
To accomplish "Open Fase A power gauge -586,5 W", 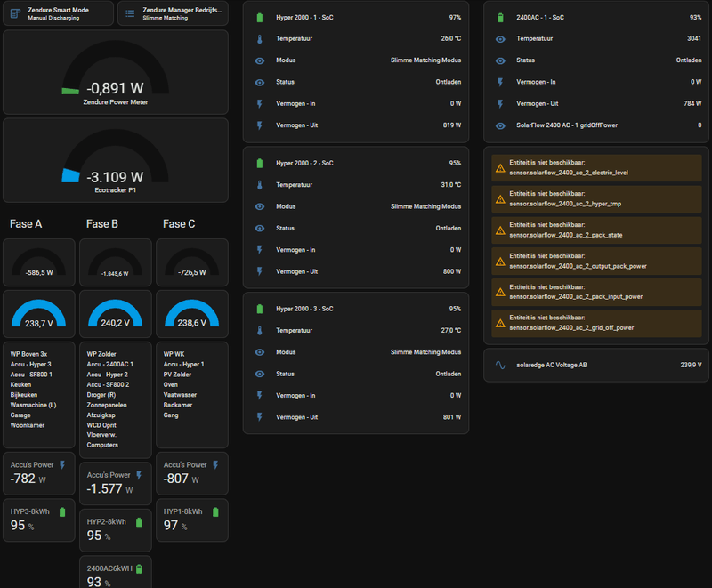I will point(39,262).
